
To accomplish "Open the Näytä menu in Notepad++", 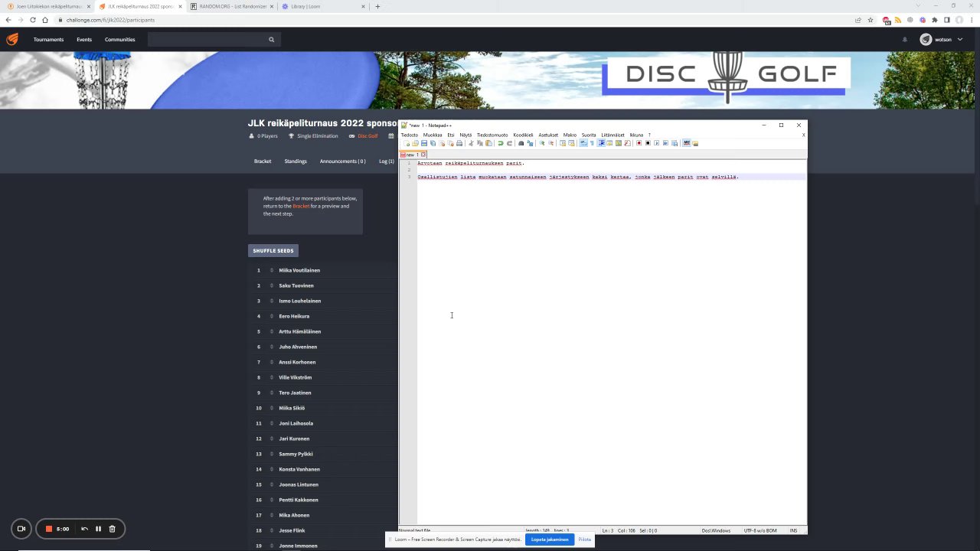I will pos(465,135).
